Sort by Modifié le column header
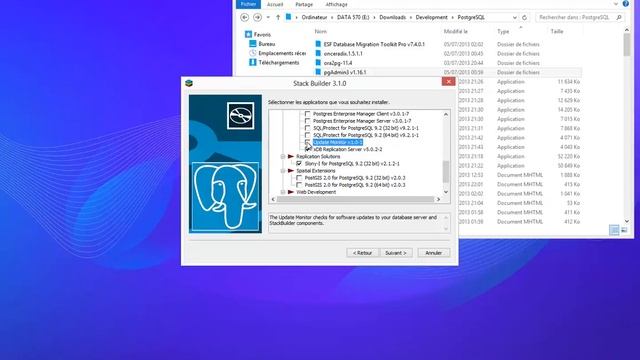This screenshot has height=360, width=640. pos(456,31)
